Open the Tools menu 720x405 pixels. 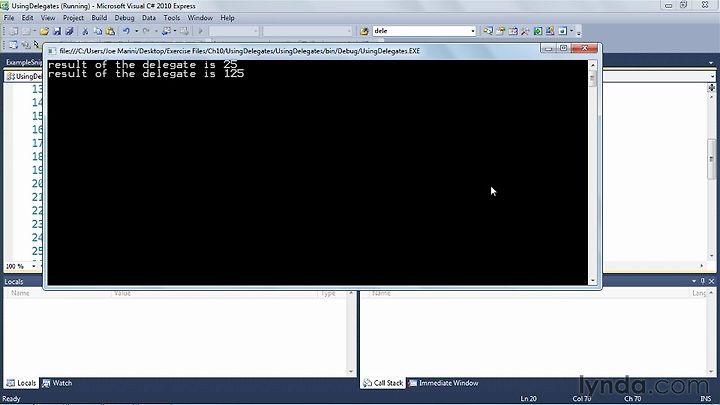pos(171,18)
